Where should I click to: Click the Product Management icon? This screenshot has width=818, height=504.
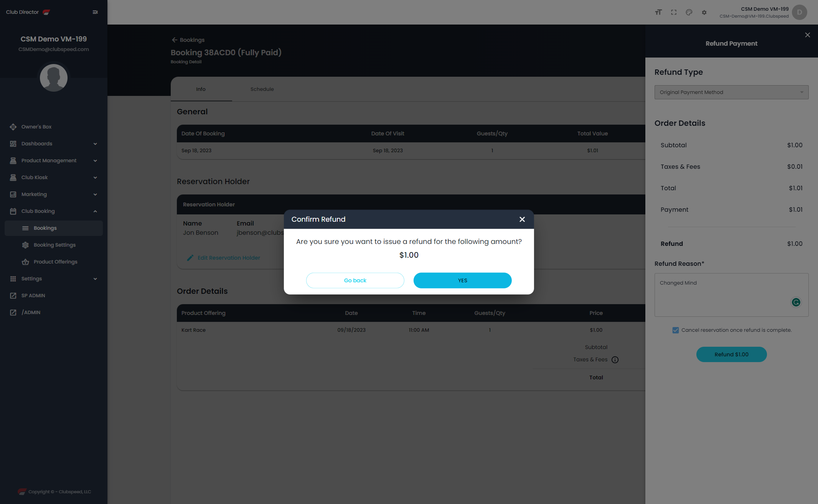(13, 160)
